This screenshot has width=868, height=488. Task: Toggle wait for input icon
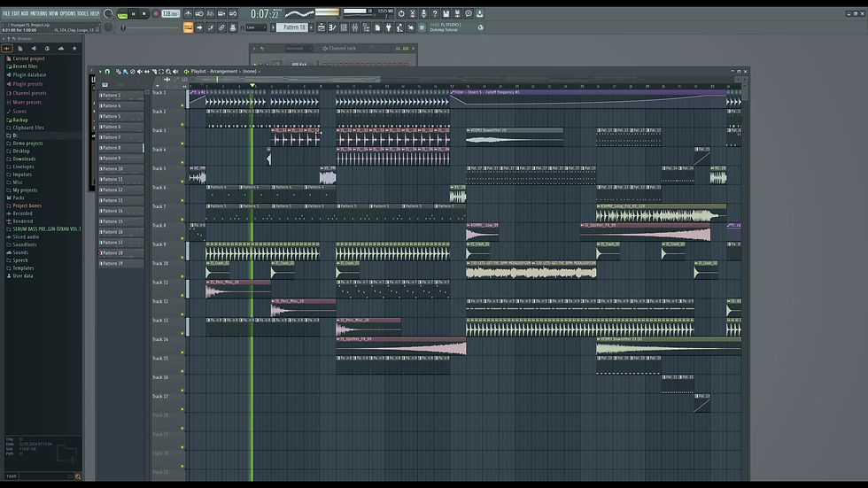coord(199,14)
